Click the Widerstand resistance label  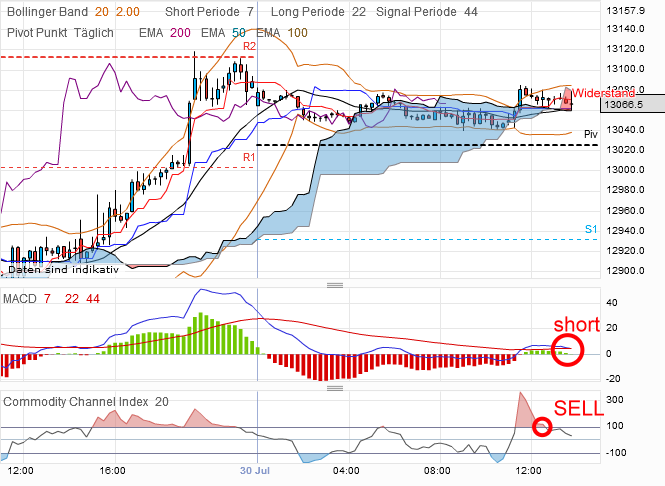(x=603, y=93)
